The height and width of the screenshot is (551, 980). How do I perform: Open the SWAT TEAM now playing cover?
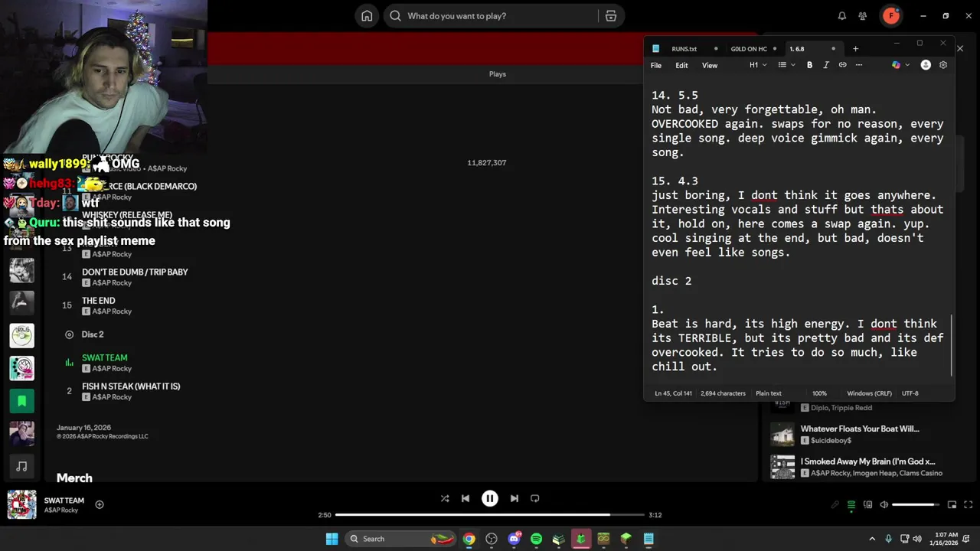21,504
